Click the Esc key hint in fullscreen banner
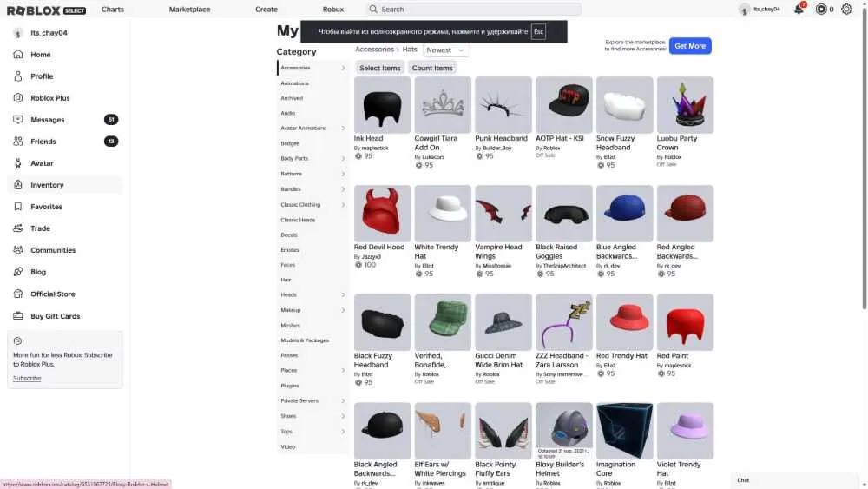 pos(539,31)
